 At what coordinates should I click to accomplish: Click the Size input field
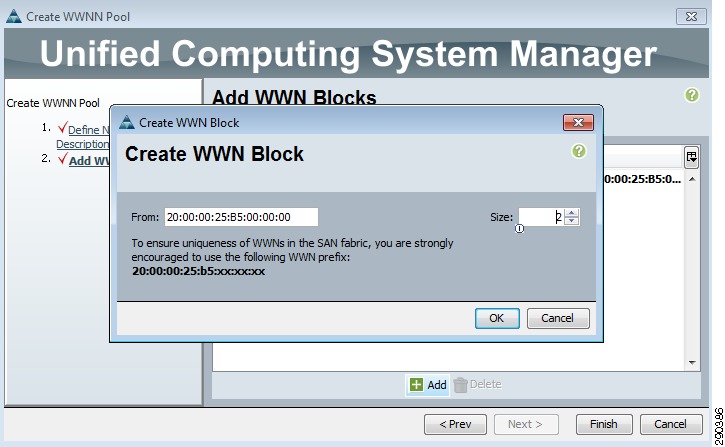(x=541, y=217)
